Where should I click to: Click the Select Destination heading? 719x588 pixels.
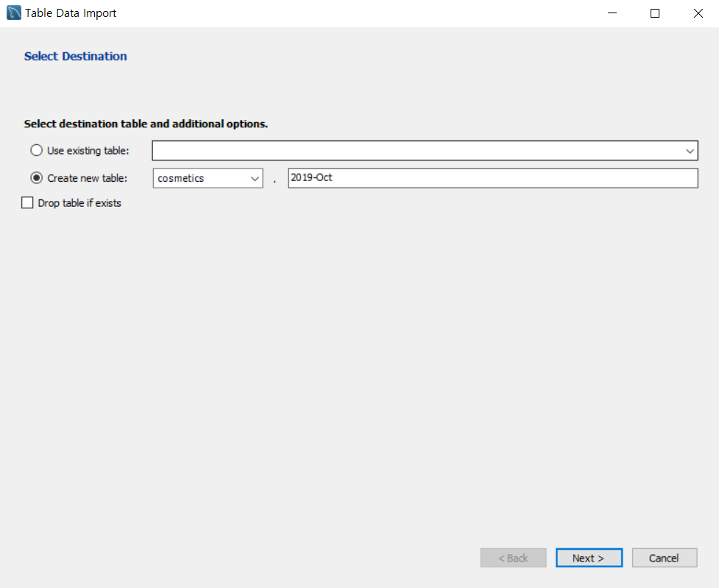tap(76, 57)
